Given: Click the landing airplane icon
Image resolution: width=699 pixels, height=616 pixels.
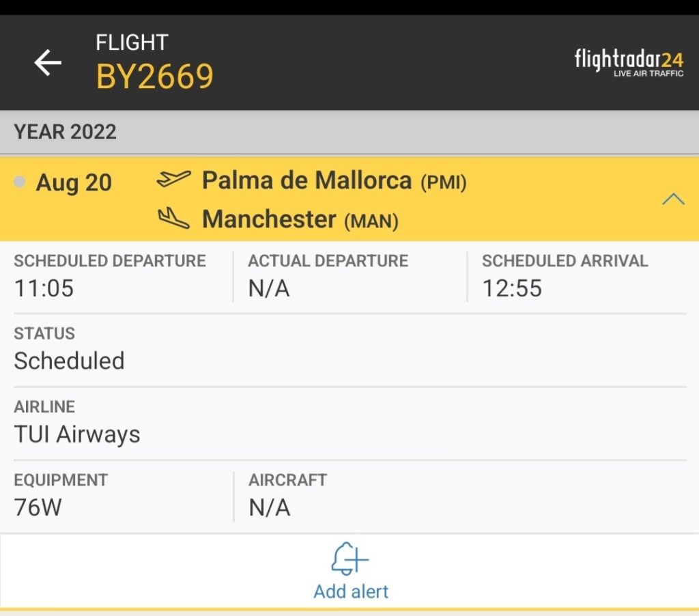Looking at the screenshot, I should (173, 219).
